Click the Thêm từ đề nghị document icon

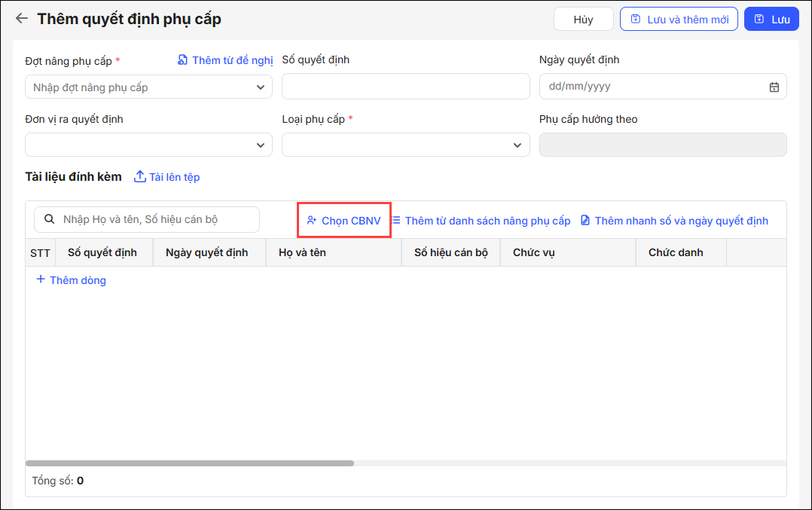(x=182, y=60)
